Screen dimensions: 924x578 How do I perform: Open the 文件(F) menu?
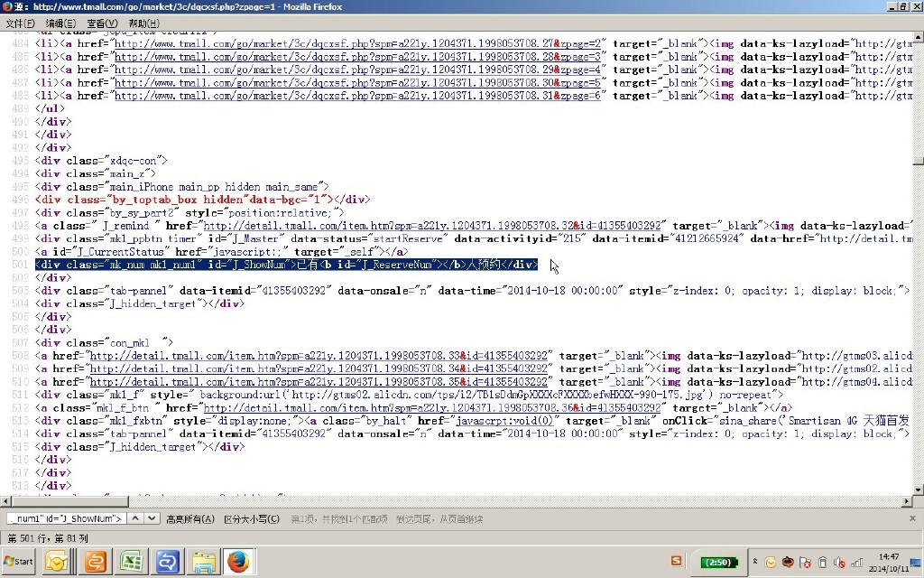tap(20, 23)
